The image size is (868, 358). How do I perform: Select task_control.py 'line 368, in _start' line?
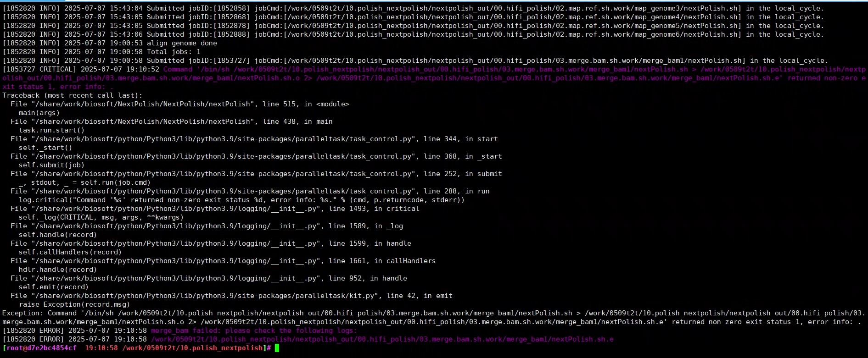coord(256,156)
